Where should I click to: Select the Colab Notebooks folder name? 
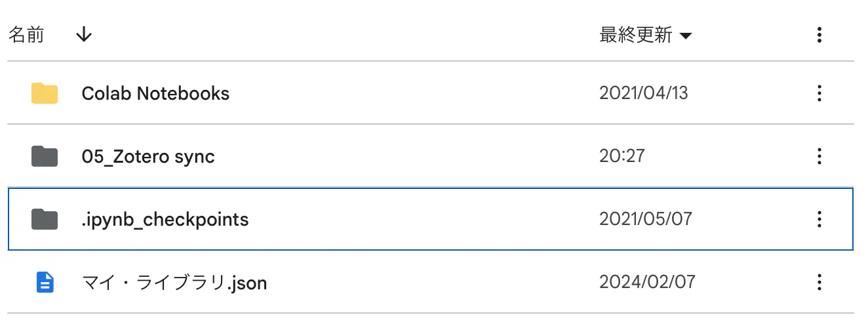pyautogui.click(x=155, y=94)
